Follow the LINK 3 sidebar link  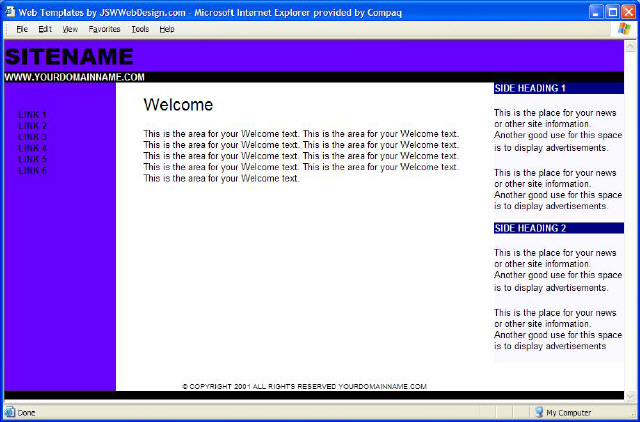(x=32, y=137)
